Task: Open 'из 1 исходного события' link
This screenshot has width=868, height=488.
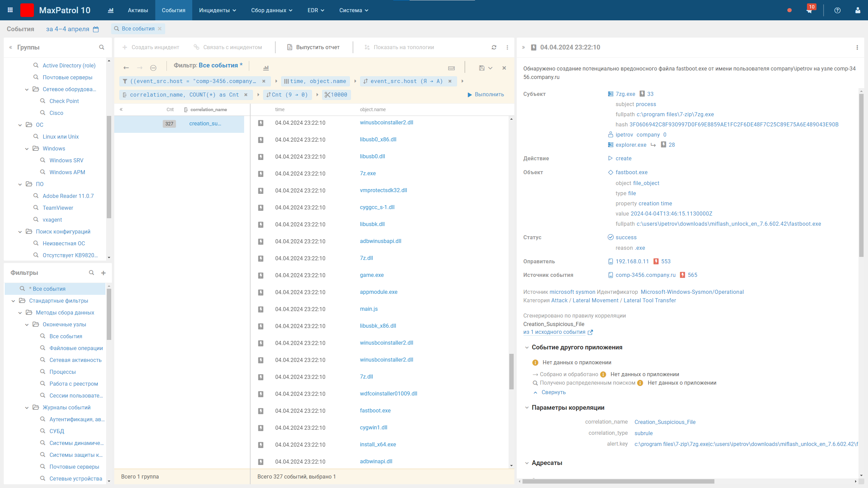Action: [554, 332]
